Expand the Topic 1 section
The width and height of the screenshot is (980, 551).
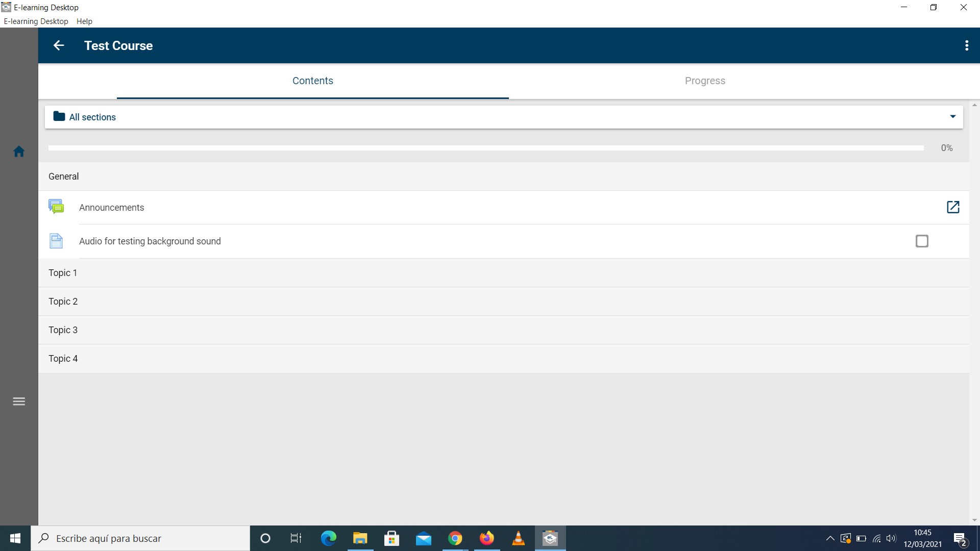(x=63, y=273)
